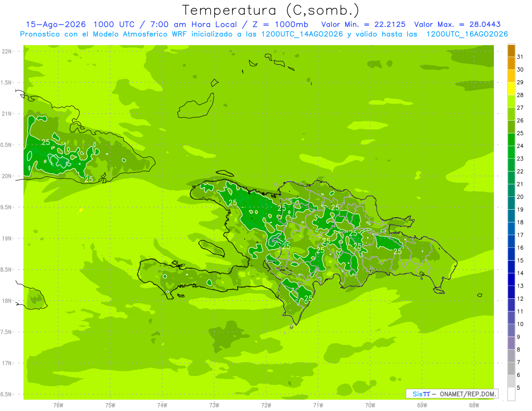Click the blue "Sis" logo text
532x411 pixels.
(x=417, y=394)
